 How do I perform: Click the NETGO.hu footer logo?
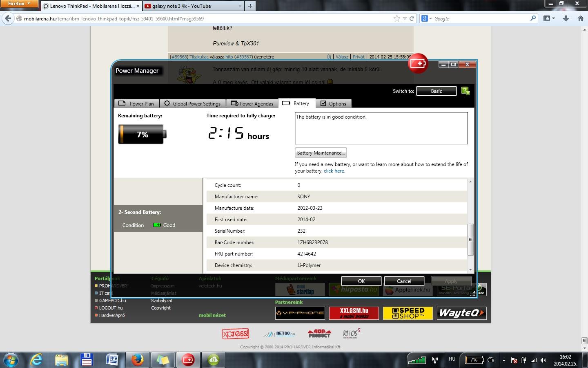point(279,334)
